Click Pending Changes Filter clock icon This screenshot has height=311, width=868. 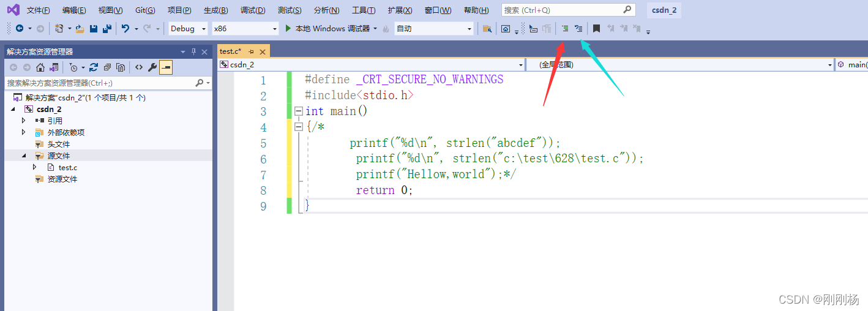73,67
